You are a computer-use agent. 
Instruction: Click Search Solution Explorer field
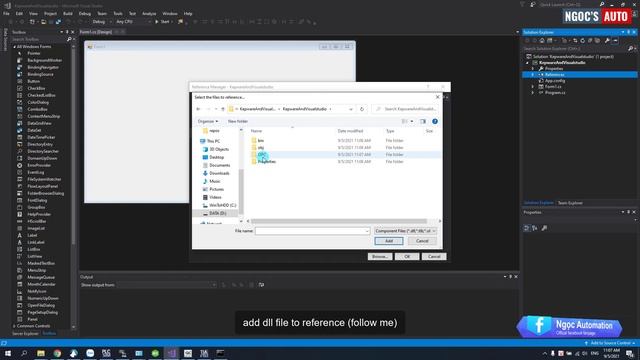pos(576,49)
